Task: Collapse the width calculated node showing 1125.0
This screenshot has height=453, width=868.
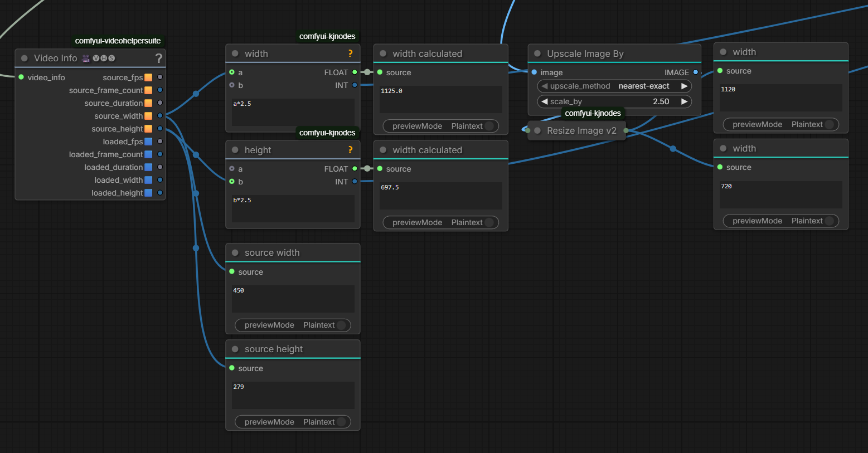Action: 383,53
